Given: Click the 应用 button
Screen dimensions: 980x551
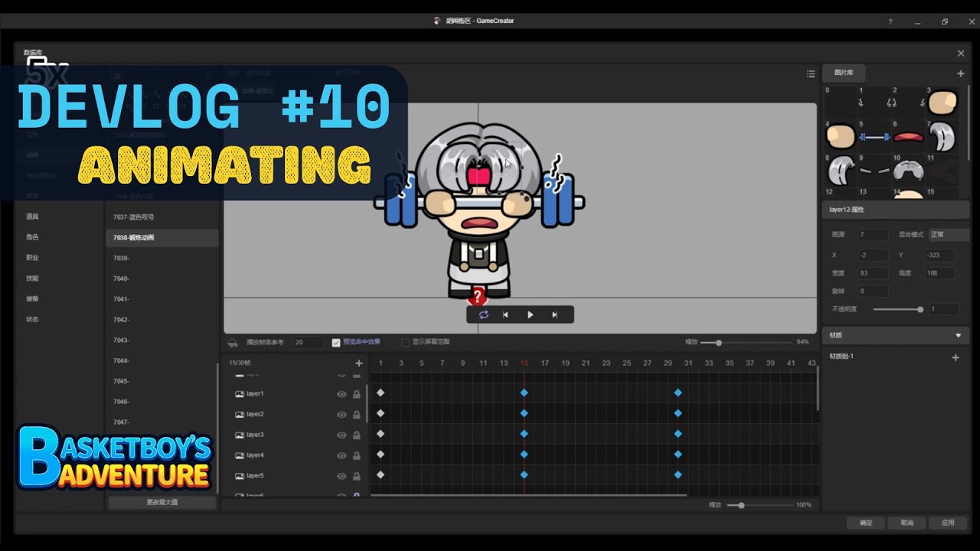Looking at the screenshot, I should [x=948, y=523].
